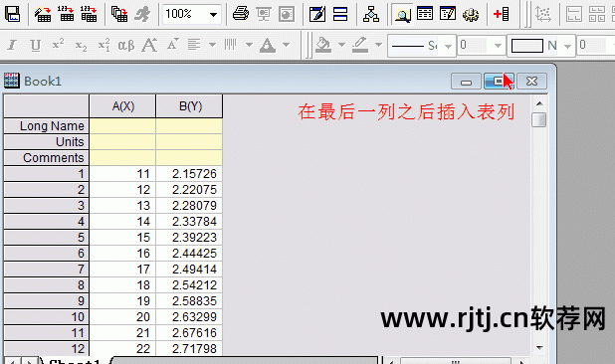Select cell containing 2.15726
Screen dimensions: 615x364
click(189, 174)
